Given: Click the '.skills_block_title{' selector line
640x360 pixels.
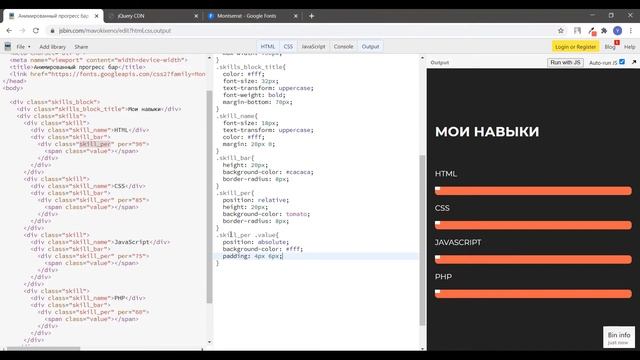Looking at the screenshot, I should coord(251,67).
